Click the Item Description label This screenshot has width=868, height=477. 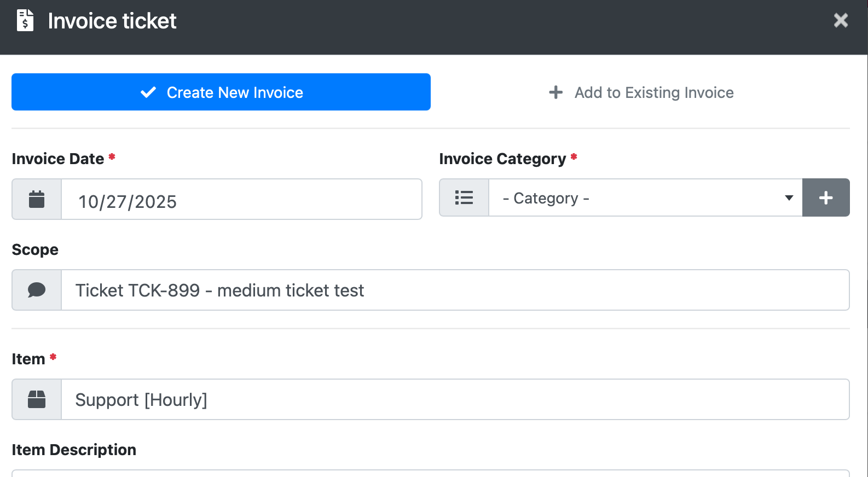coord(74,450)
